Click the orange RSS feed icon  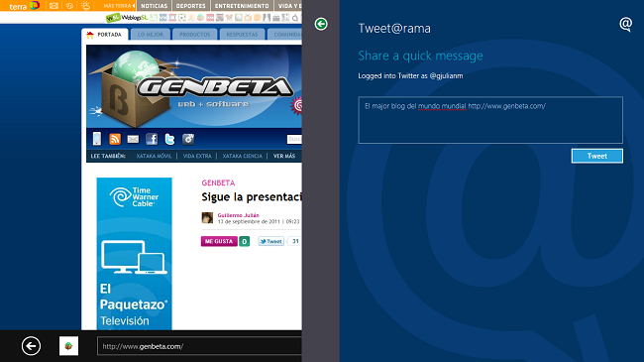coord(115,139)
